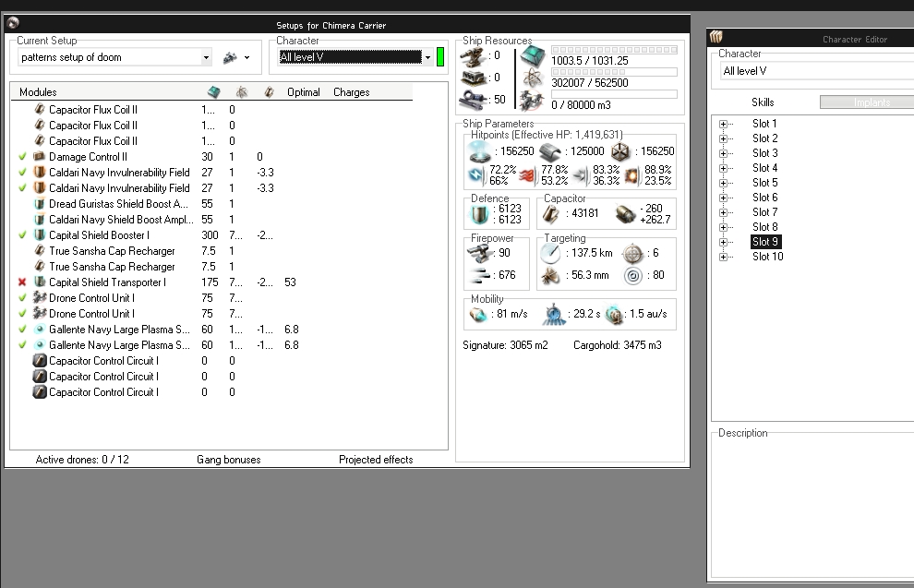Expand Slot 5 in the Character Editor
This screenshot has width=914, height=588.
pos(724,183)
